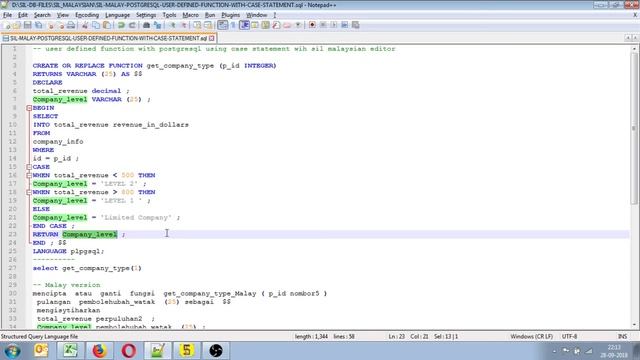The height and width of the screenshot is (360, 640).
Task: Open the Encoding menu
Action: (87, 15)
